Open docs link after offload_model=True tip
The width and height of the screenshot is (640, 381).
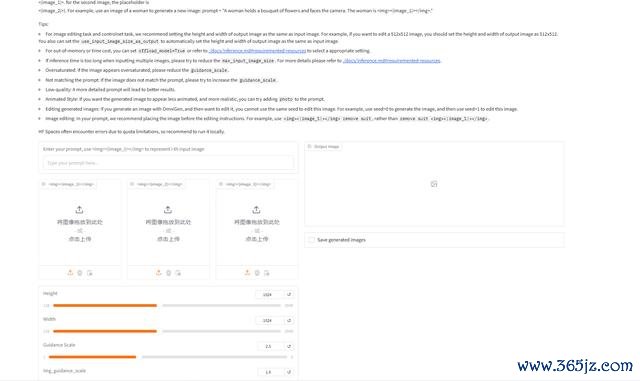[258, 51]
